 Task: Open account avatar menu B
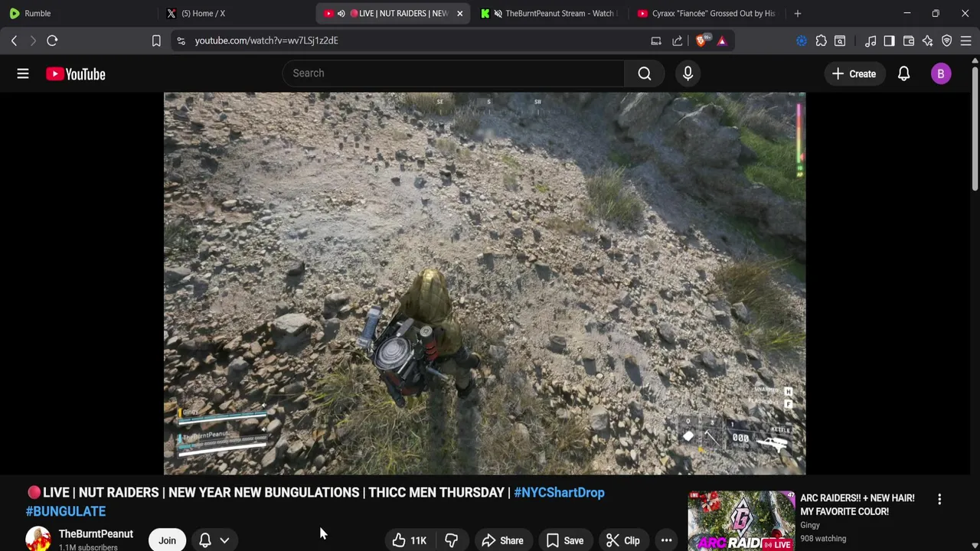click(941, 73)
